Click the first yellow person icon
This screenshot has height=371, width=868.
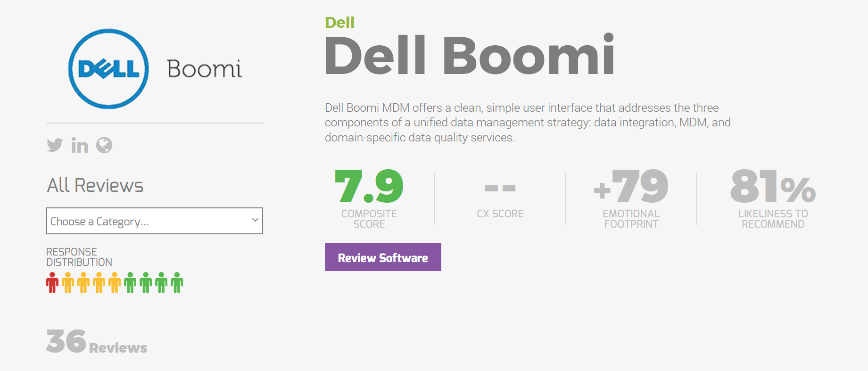point(68,283)
